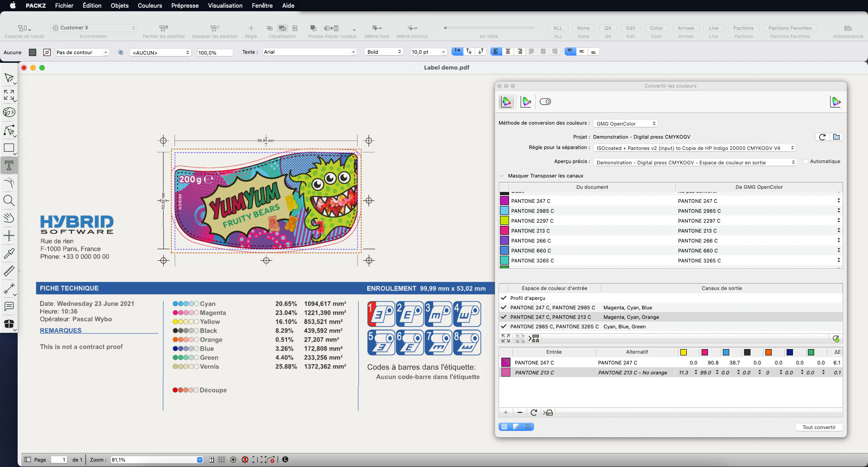
Task: Open the Aperçu précis dropdown
Action: pos(694,162)
